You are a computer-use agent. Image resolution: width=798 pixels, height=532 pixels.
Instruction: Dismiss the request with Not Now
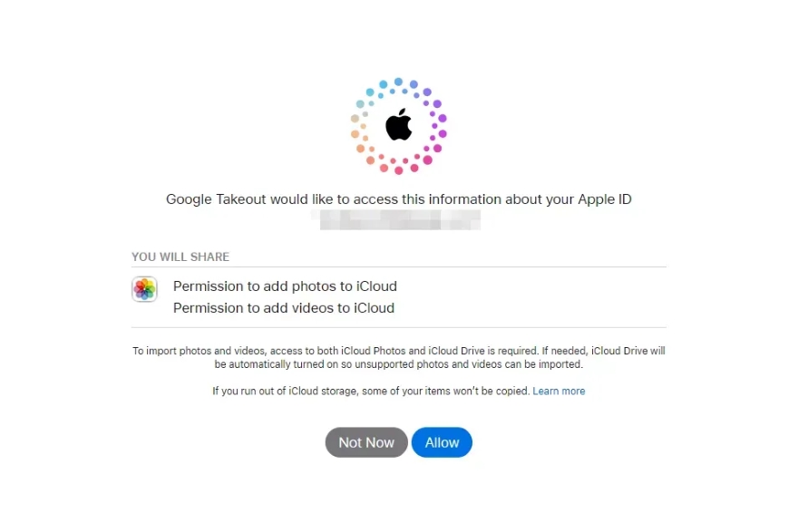[x=365, y=442]
